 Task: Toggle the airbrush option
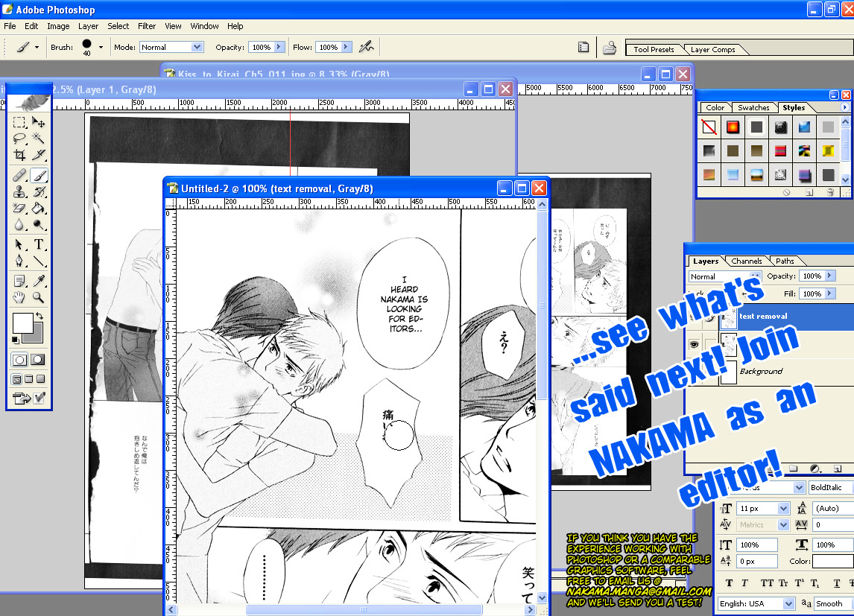(367, 47)
